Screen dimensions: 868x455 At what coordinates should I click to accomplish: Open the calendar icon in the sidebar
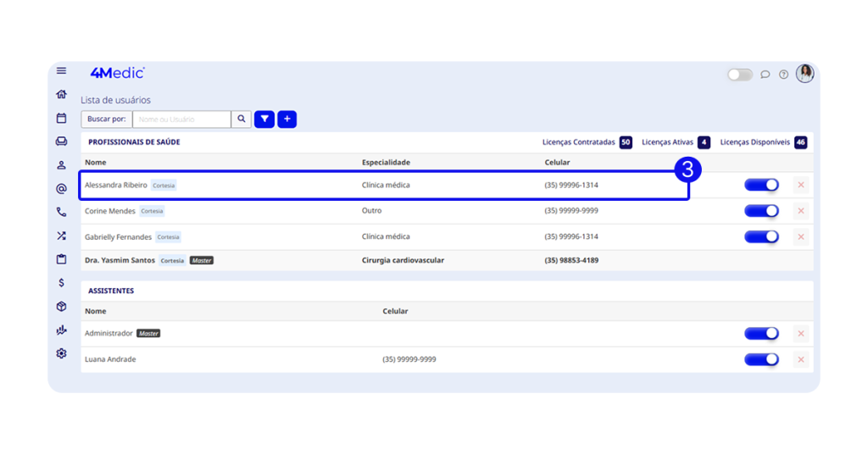click(61, 118)
